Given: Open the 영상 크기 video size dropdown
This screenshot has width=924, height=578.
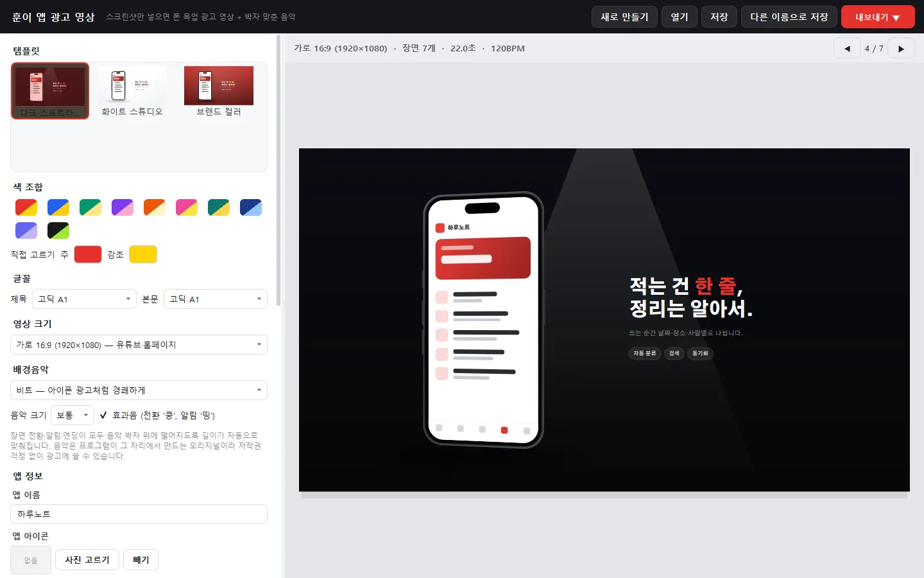Looking at the screenshot, I should [x=139, y=344].
